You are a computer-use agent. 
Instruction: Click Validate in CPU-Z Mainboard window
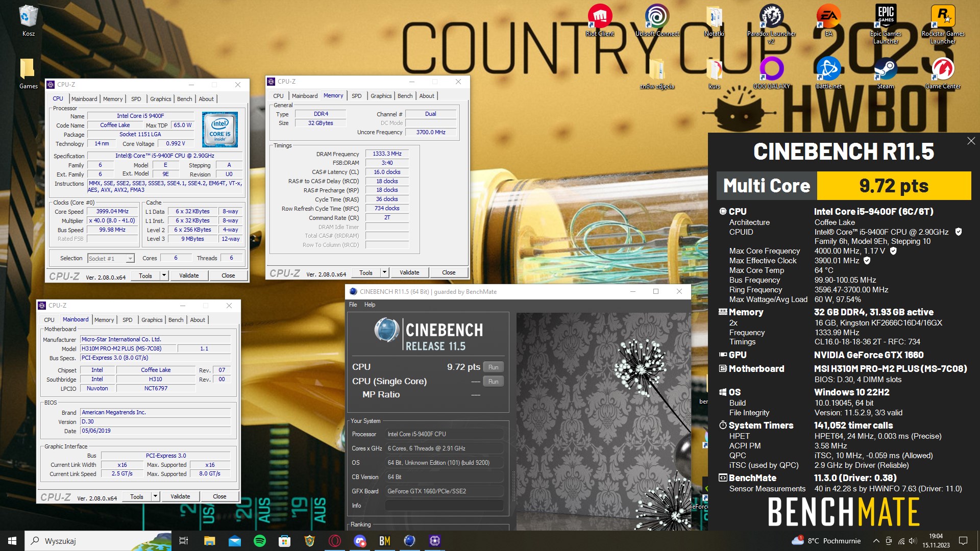tap(180, 496)
